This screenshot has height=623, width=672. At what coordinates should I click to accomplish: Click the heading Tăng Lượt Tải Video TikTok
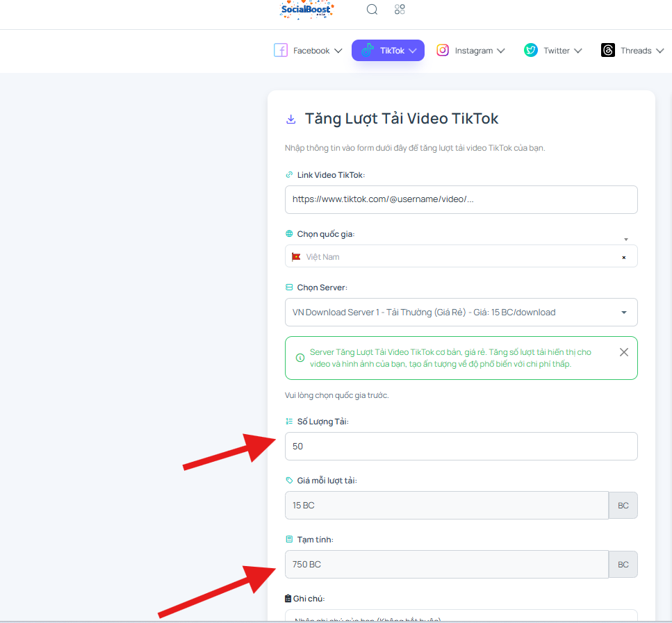402,119
